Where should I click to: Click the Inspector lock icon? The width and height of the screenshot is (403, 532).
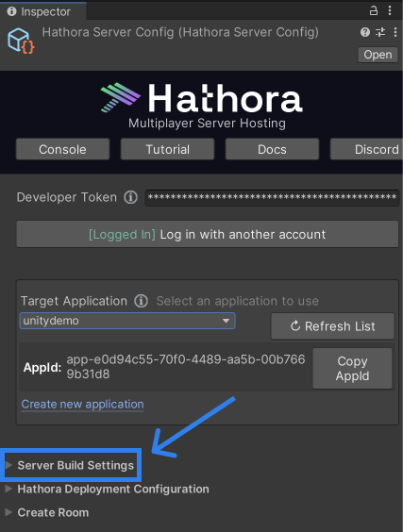pos(374,10)
